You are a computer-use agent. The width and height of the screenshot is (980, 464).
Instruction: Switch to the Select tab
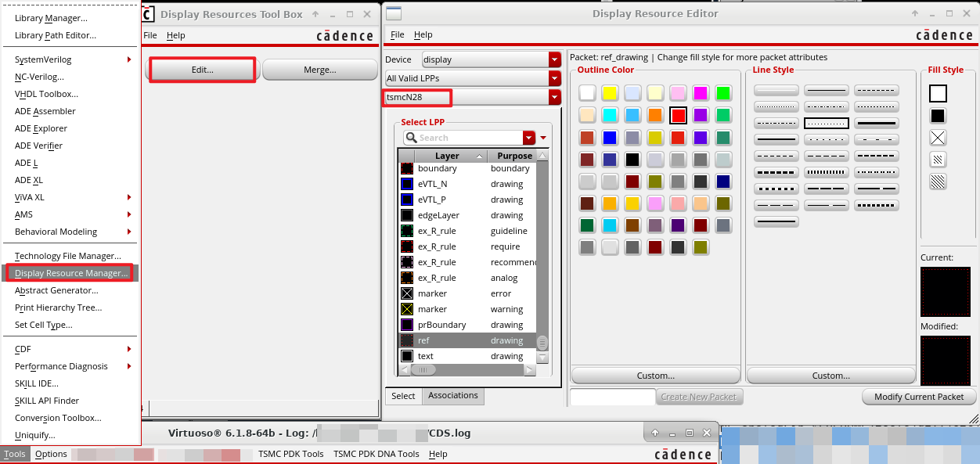pos(403,396)
